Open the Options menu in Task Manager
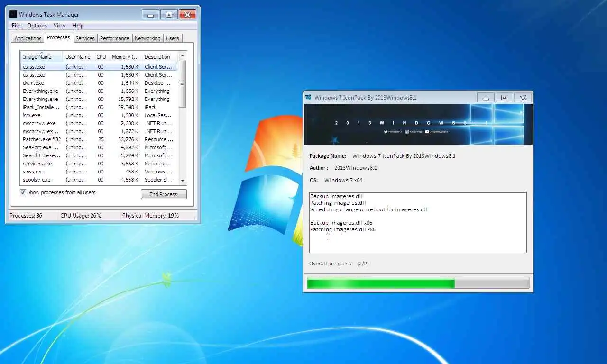Viewport: 607px width, 364px height. tap(37, 26)
